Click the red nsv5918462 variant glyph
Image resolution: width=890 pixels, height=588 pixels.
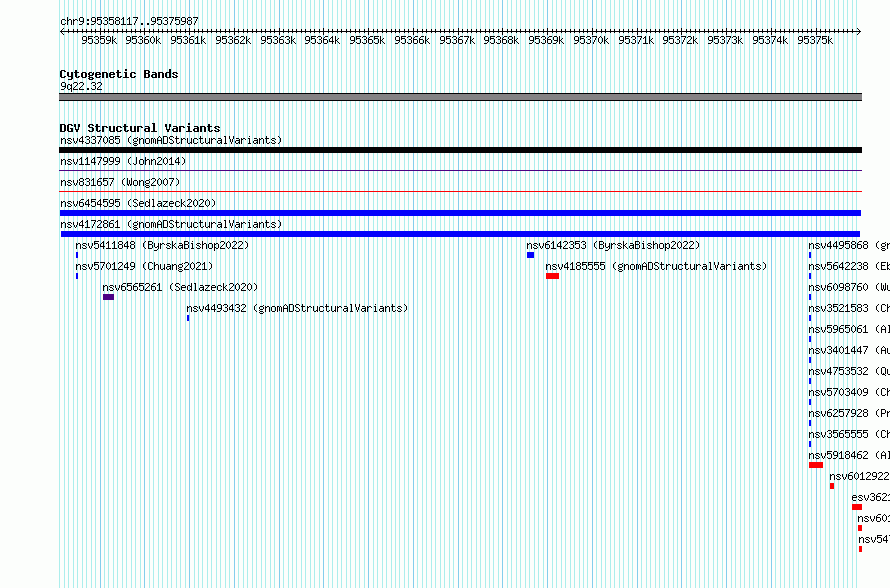coord(816,465)
